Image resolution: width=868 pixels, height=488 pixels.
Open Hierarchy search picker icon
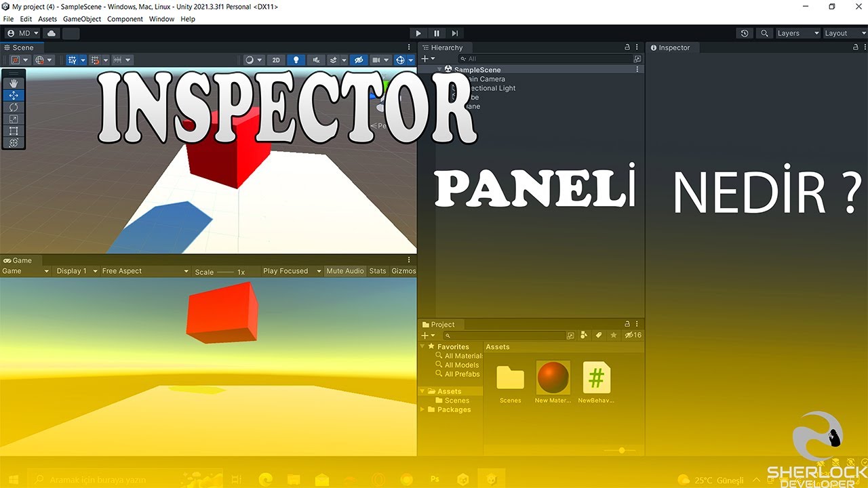point(637,59)
